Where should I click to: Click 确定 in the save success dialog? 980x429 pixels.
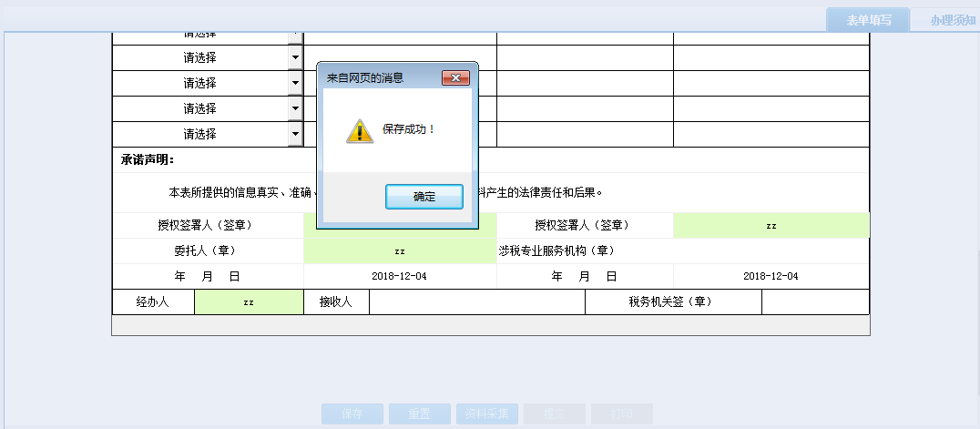(x=424, y=197)
